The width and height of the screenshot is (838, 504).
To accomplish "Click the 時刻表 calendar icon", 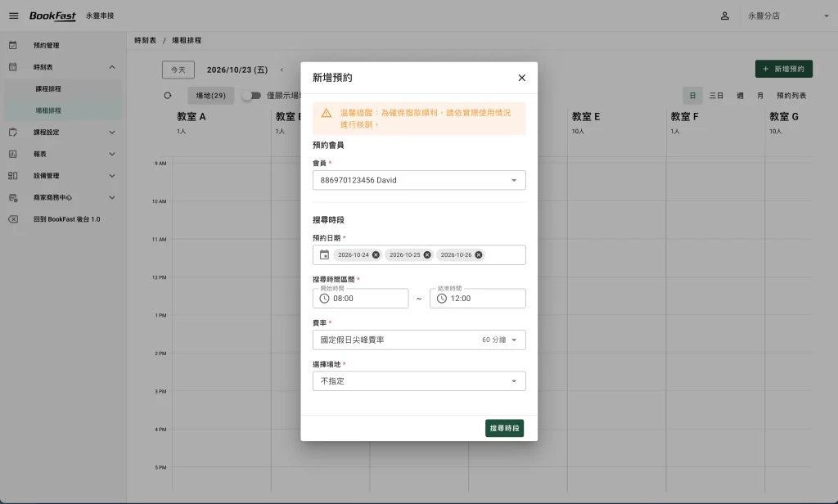I will (x=13, y=67).
